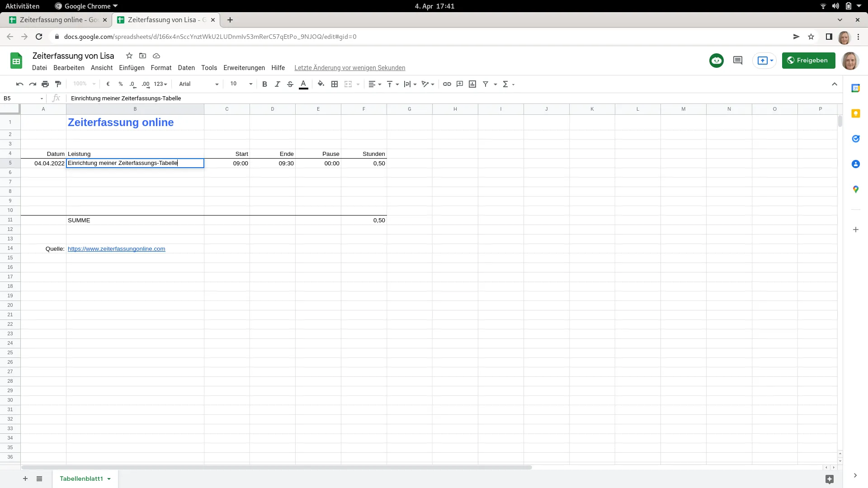
Task: Open the text color picker
Action: tap(303, 84)
